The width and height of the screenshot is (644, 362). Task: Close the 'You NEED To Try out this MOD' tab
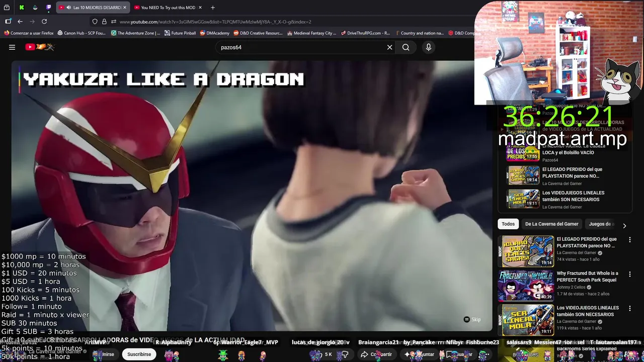(200, 8)
